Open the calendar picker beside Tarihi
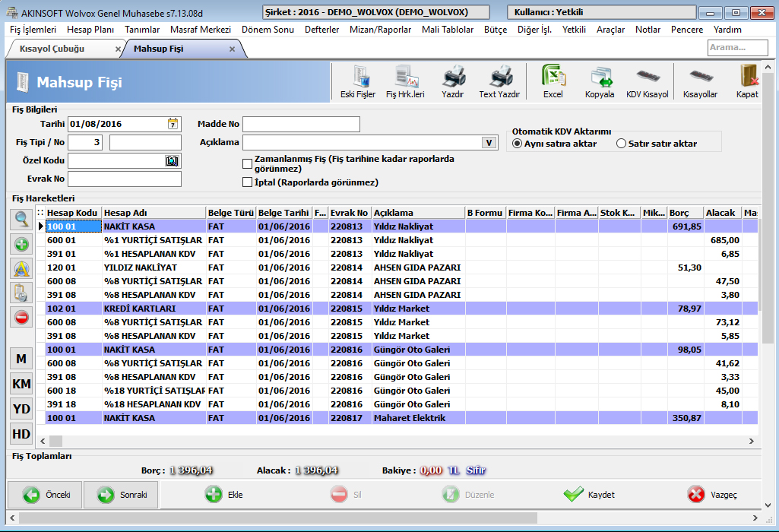This screenshot has width=779, height=532. tap(173, 124)
